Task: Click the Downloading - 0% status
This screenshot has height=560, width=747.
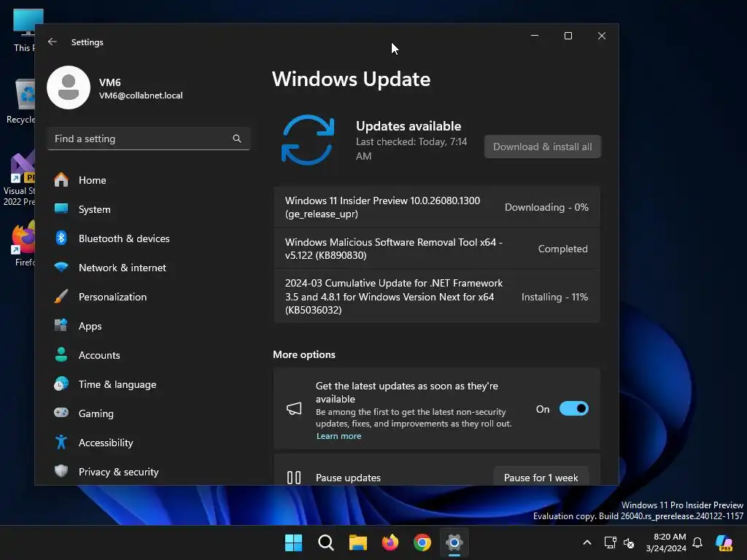Action: 546,207
